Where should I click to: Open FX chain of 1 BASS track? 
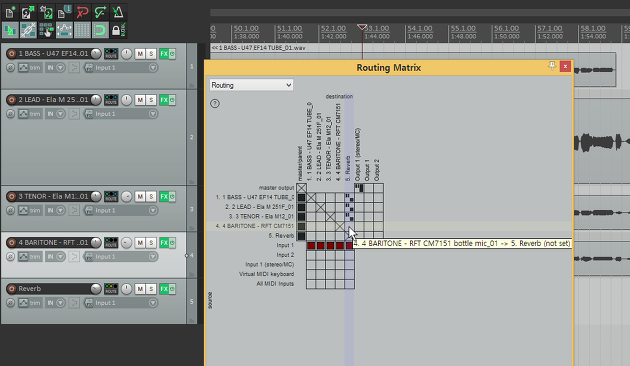164,53
